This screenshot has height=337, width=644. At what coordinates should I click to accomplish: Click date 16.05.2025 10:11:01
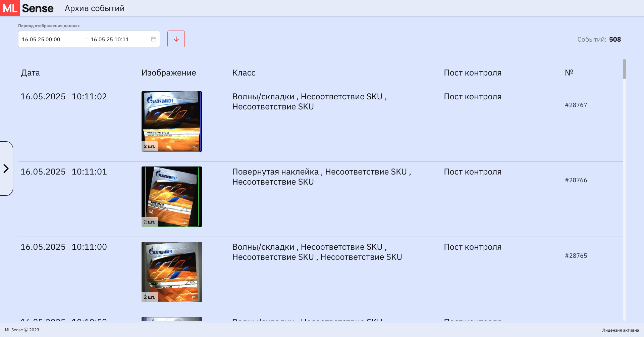pos(64,172)
